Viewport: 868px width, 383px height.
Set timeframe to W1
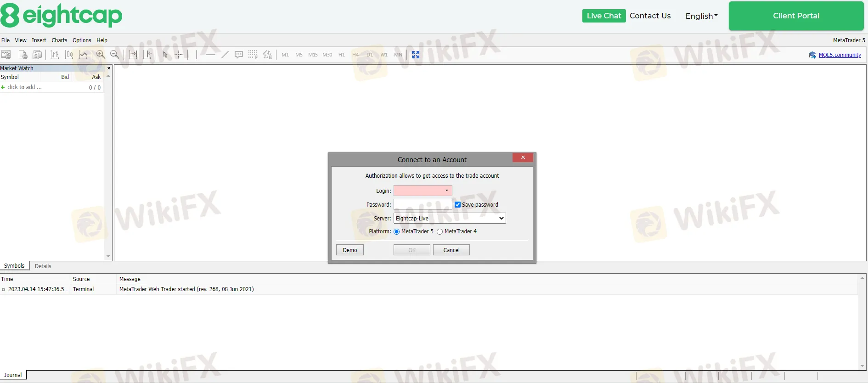384,55
